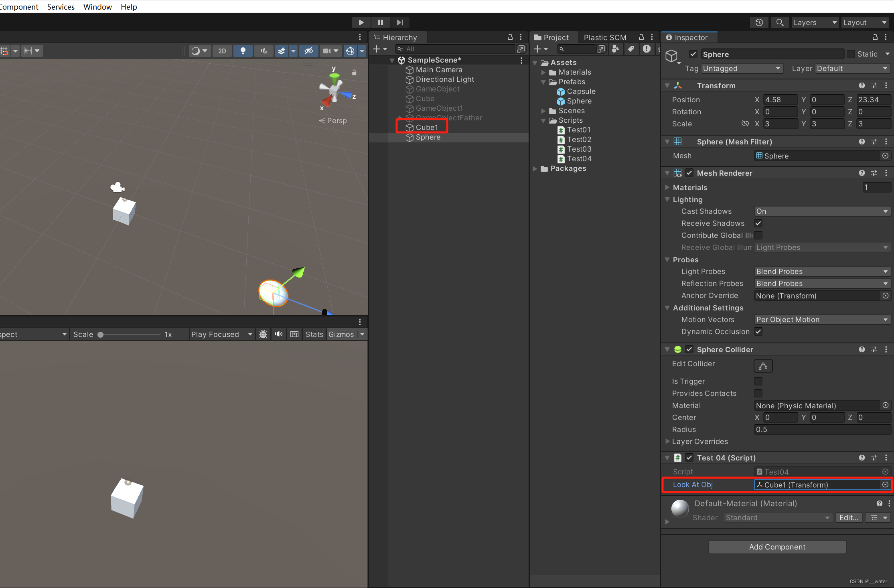Toggle scene lighting bulb icon
This screenshot has height=588, width=894.
[243, 51]
